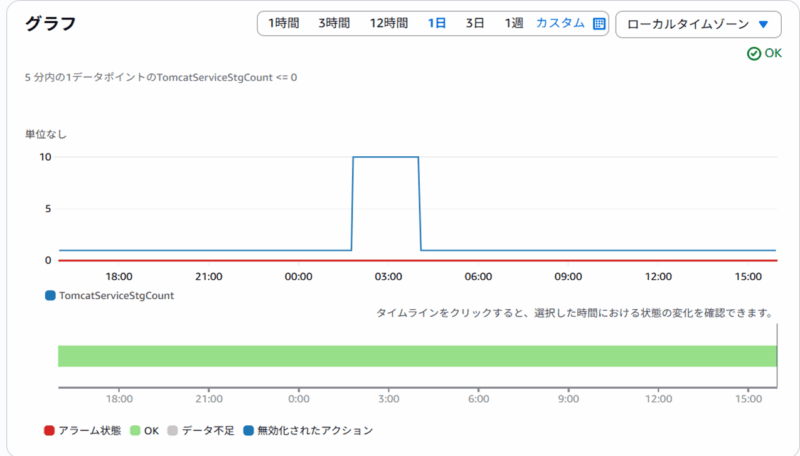The width and height of the screenshot is (800, 456).
Task: Select the 12時間 time range
Action: [389, 23]
